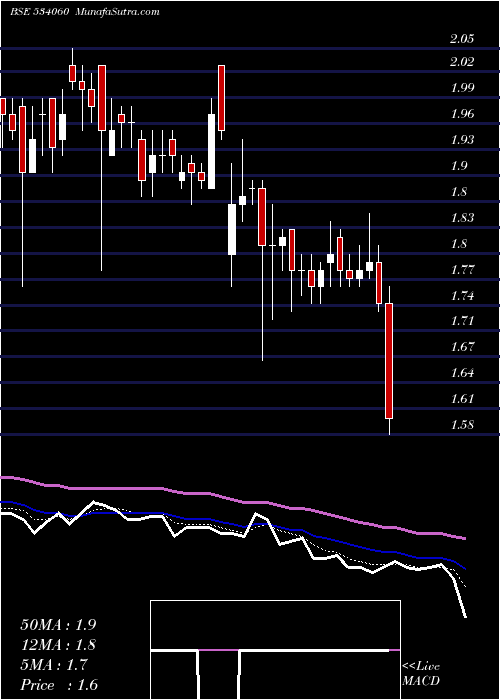Select the 1.71 price axis label
This screenshot has height=700, width=500.
coord(462,321)
